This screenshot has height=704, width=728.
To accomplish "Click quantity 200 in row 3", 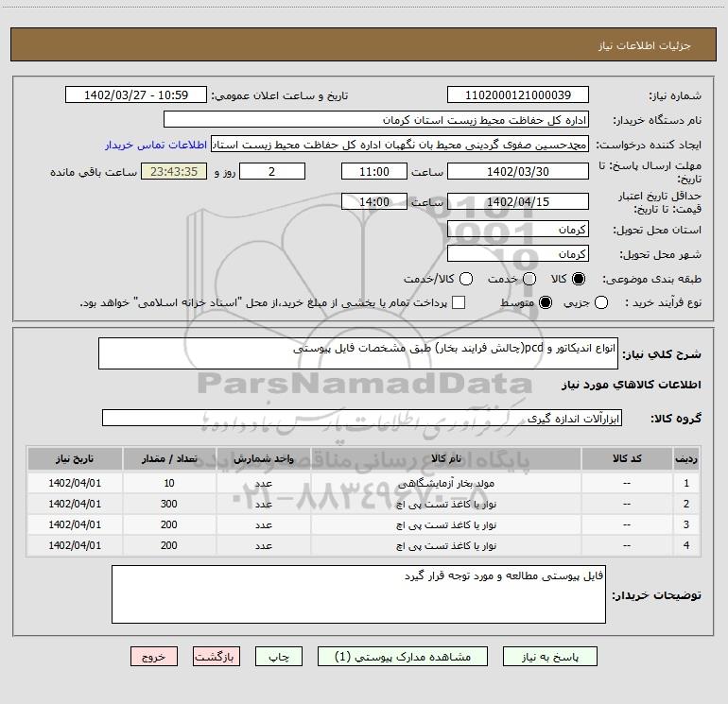I will click(x=169, y=524).
